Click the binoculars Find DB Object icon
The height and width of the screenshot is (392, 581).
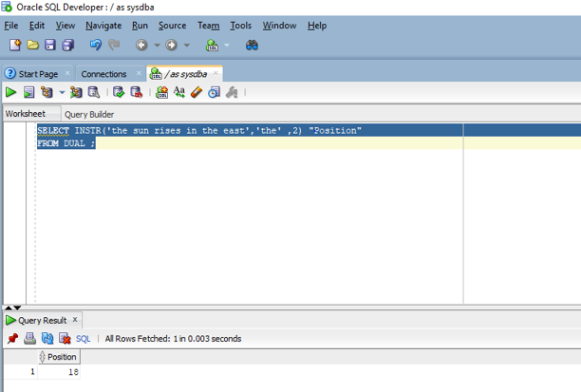click(x=252, y=46)
